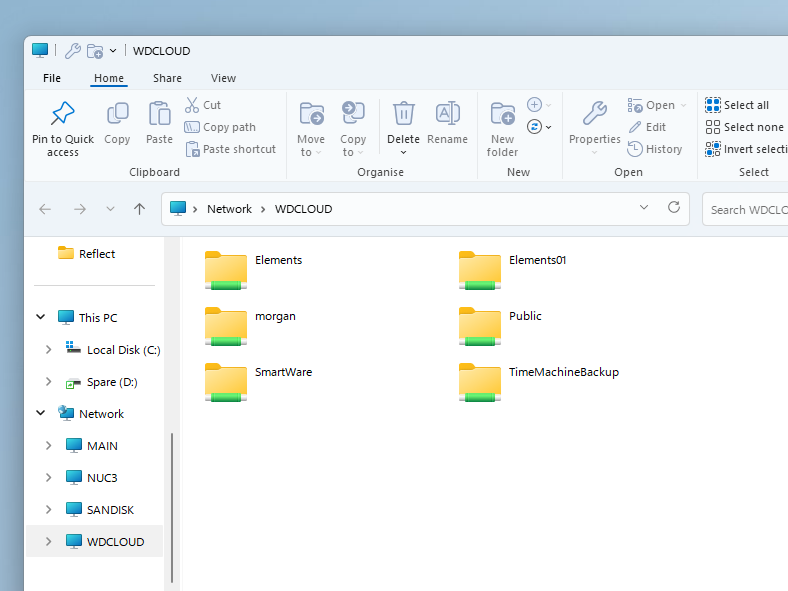Go up one level arrow

click(x=139, y=209)
